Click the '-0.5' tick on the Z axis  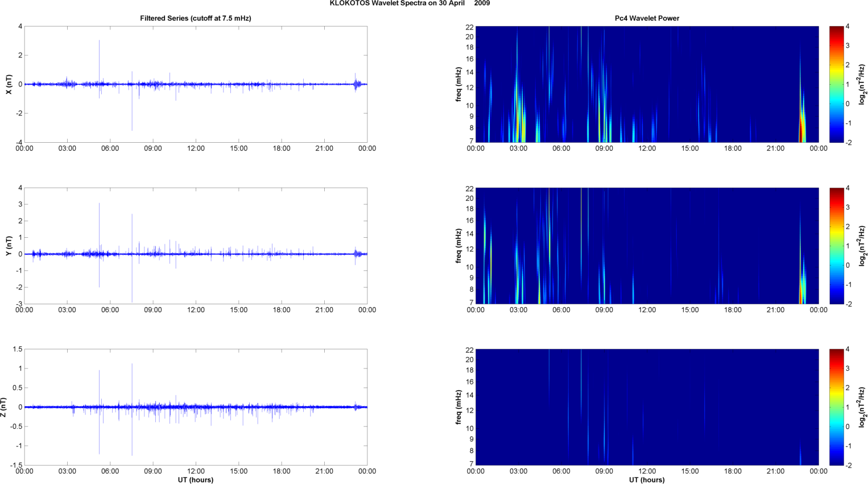click(16, 427)
